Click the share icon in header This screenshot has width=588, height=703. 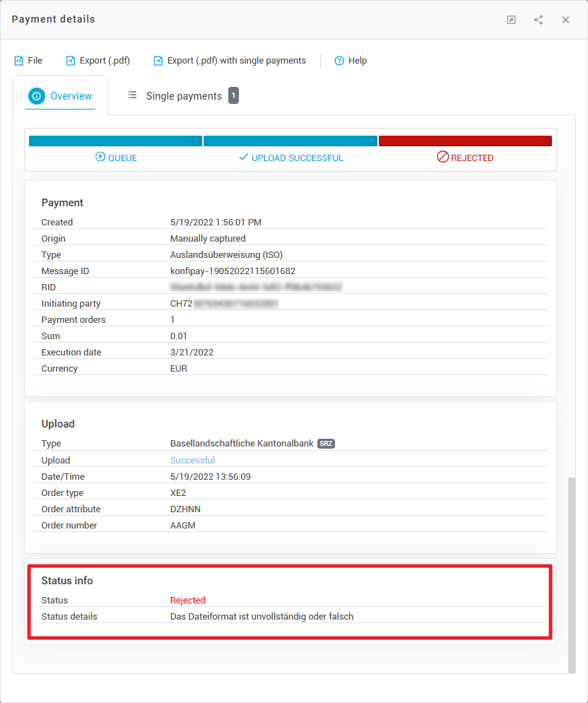(539, 20)
